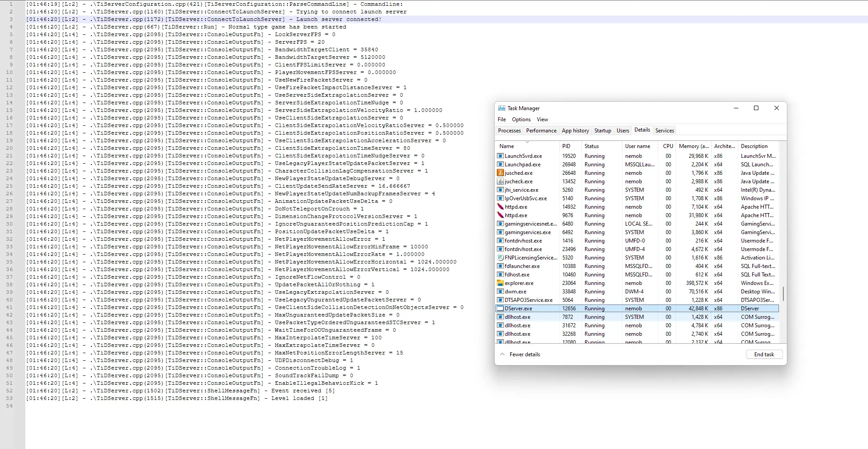Click the jhi_service.exe process icon
The width and height of the screenshot is (868, 449).
(x=500, y=190)
